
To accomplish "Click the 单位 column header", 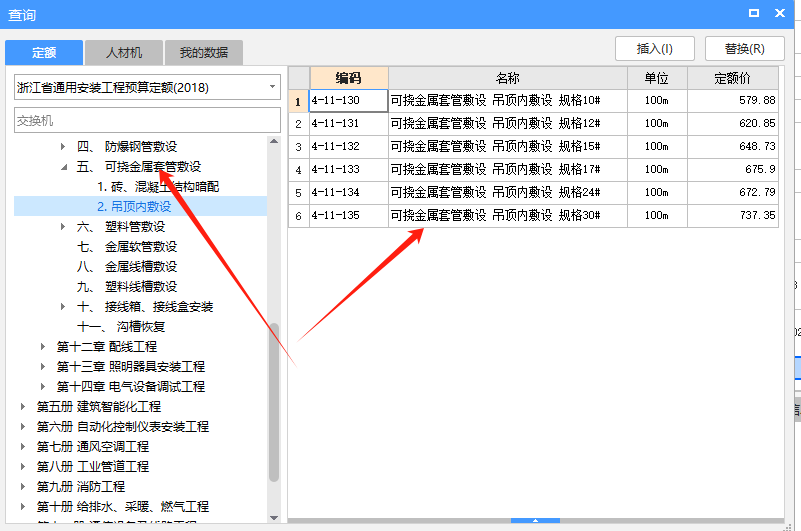I will point(657,78).
